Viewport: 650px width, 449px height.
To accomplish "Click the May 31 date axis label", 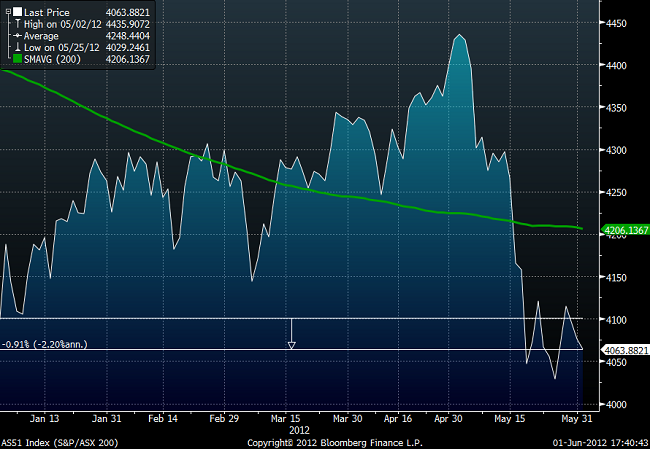I will pos(570,418).
